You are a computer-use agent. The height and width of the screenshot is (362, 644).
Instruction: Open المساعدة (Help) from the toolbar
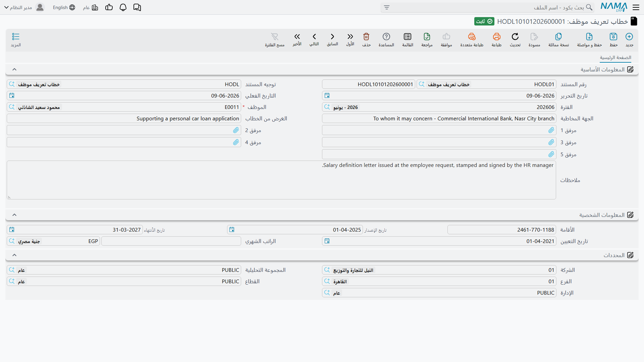pyautogui.click(x=386, y=37)
